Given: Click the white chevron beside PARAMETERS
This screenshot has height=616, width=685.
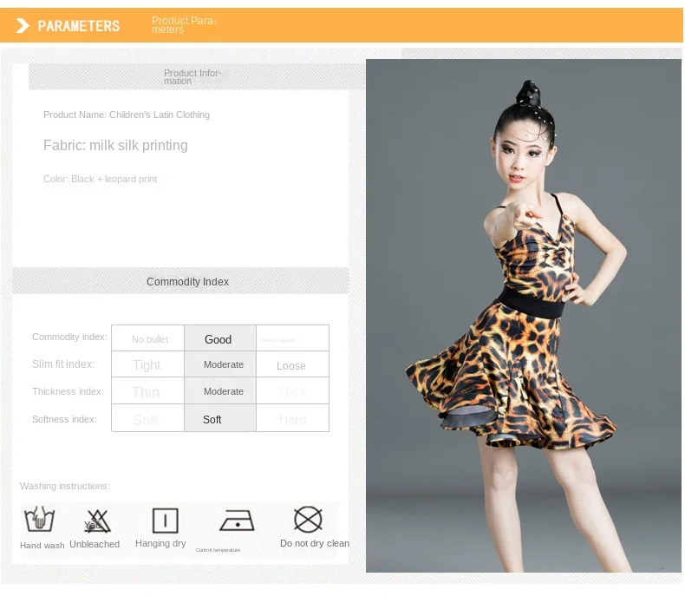Looking at the screenshot, I should [x=23, y=26].
